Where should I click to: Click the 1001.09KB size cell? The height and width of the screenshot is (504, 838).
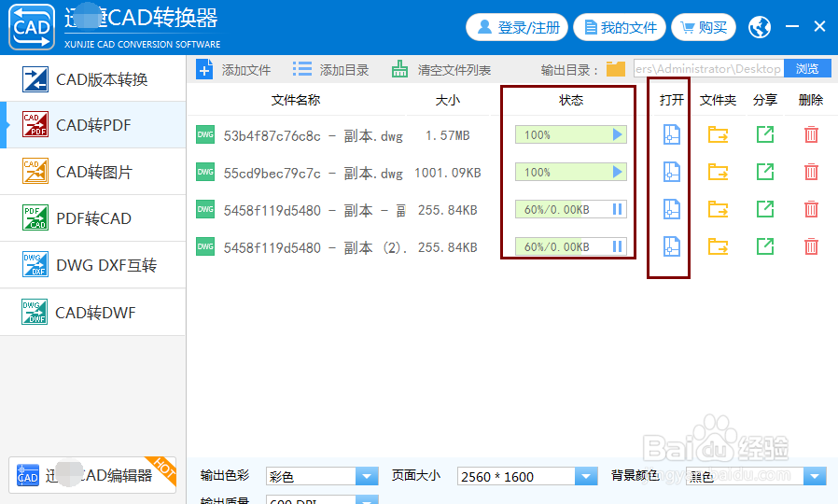pyautogui.click(x=448, y=174)
